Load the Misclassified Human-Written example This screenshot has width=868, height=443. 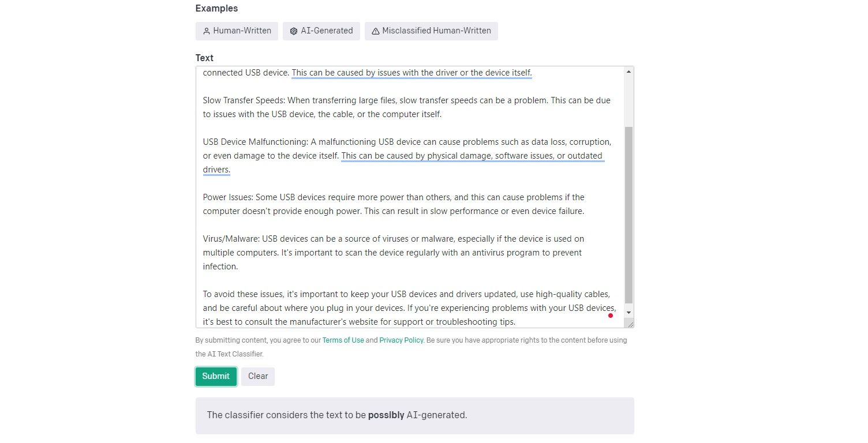(x=431, y=31)
